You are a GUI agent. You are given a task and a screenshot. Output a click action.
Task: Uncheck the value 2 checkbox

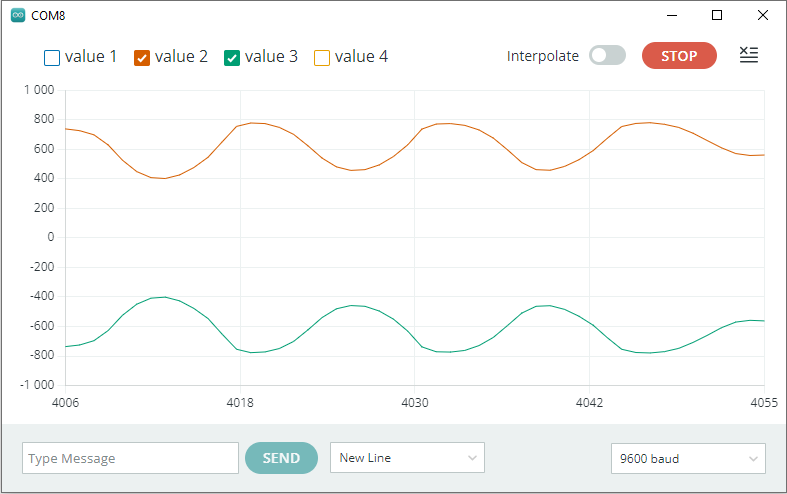click(x=142, y=58)
